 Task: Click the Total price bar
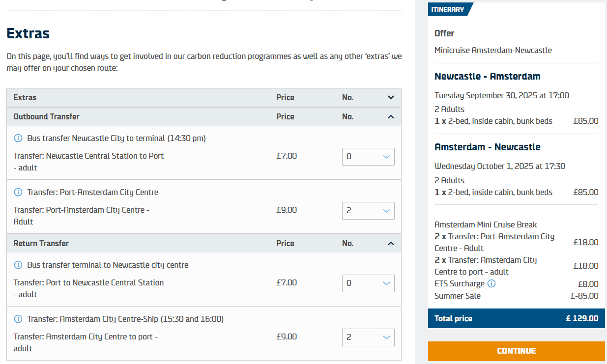point(516,318)
